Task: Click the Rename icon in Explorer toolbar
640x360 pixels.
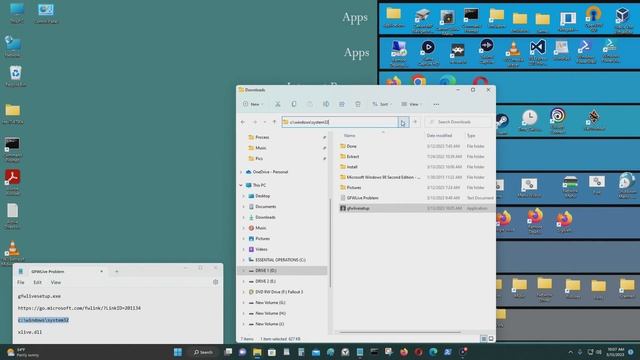Action: (326, 104)
